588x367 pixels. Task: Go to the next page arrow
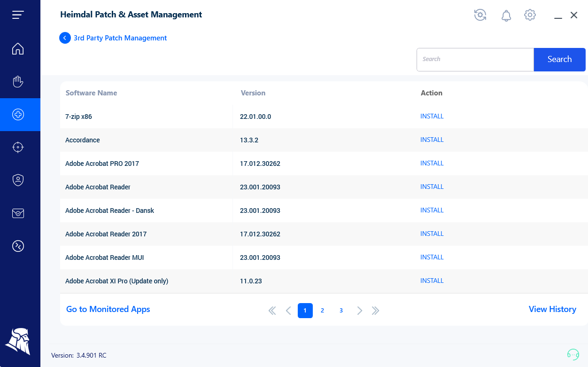[359, 311]
